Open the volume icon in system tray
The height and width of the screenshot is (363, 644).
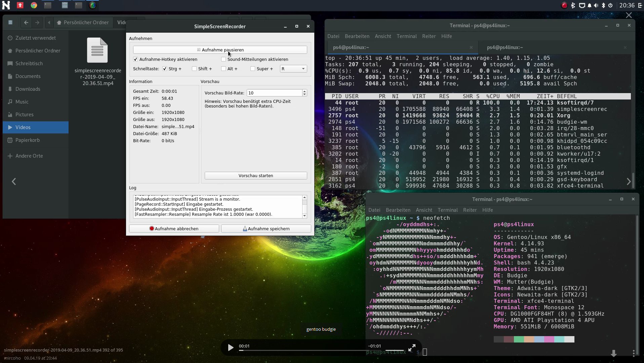click(596, 5)
